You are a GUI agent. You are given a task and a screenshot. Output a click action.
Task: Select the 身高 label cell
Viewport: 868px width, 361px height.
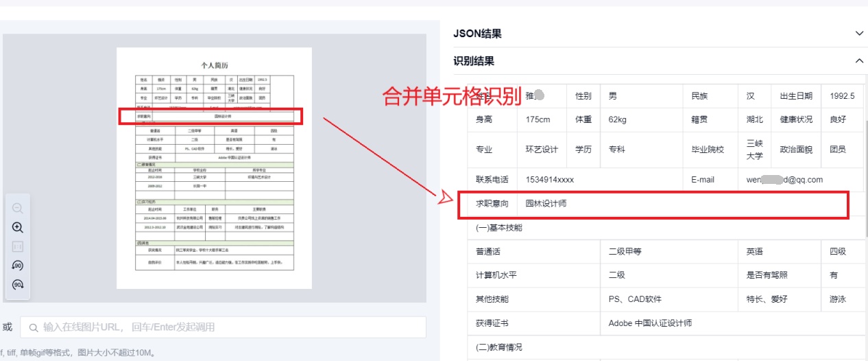point(492,119)
